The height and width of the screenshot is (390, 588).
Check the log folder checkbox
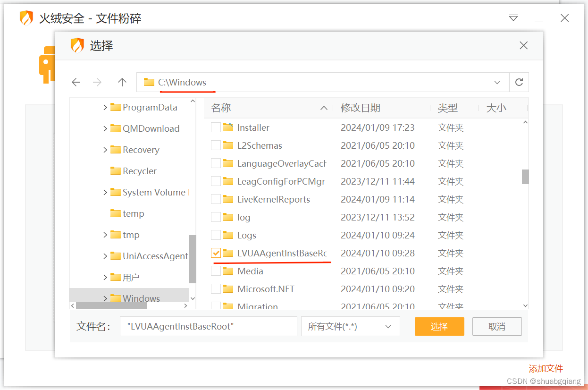(x=216, y=217)
